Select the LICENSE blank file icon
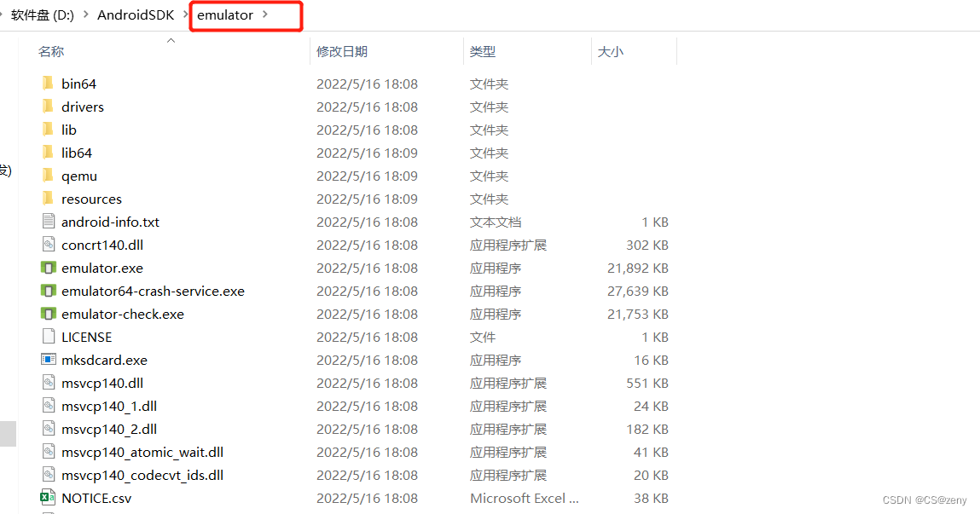Viewport: 980px width, 514px height. [48, 336]
